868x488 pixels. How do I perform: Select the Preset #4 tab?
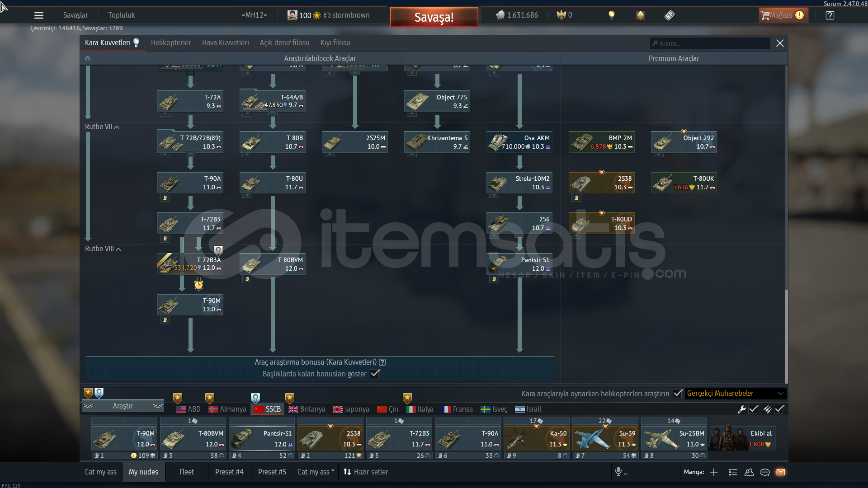click(x=229, y=472)
